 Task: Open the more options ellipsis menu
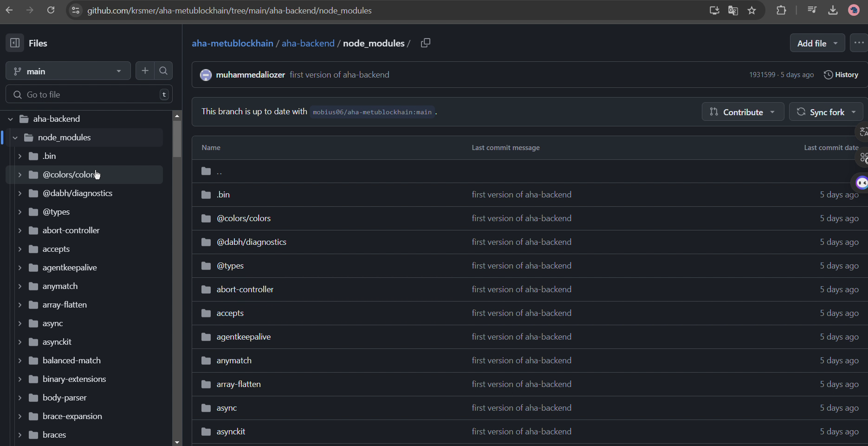coord(859,43)
